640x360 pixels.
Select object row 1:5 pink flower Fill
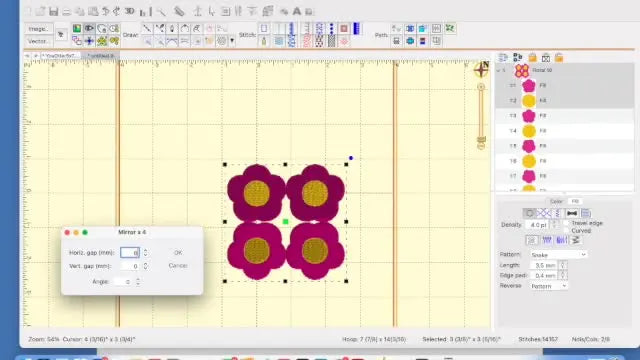click(x=565, y=146)
